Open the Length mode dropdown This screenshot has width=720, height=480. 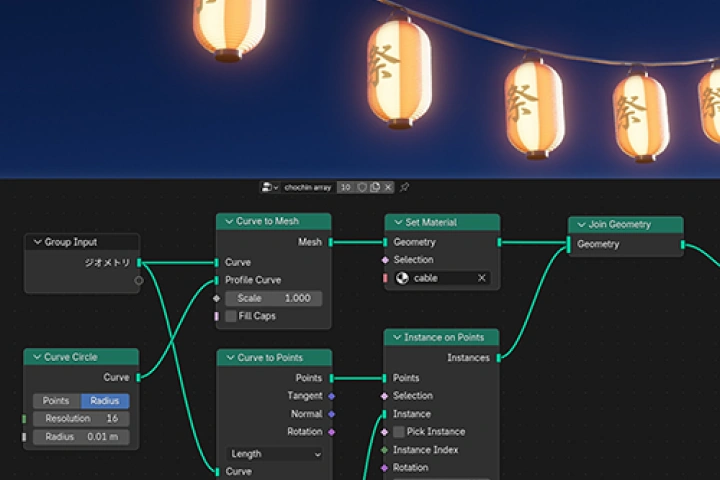275,453
